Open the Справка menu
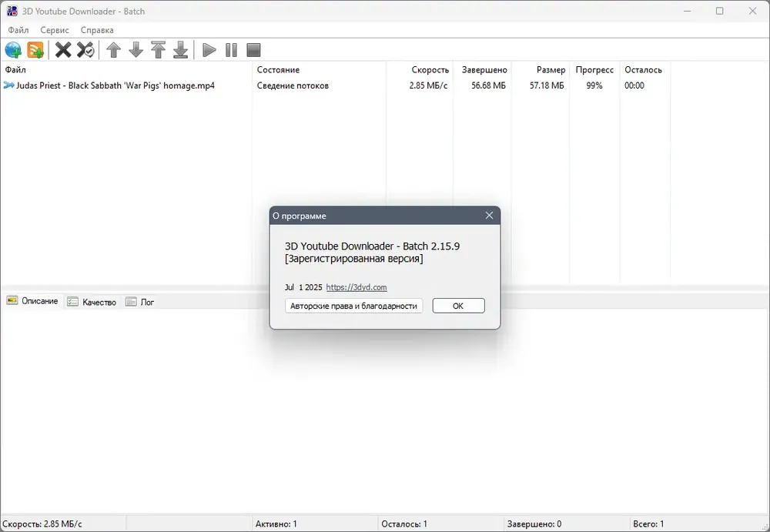 [x=97, y=30]
